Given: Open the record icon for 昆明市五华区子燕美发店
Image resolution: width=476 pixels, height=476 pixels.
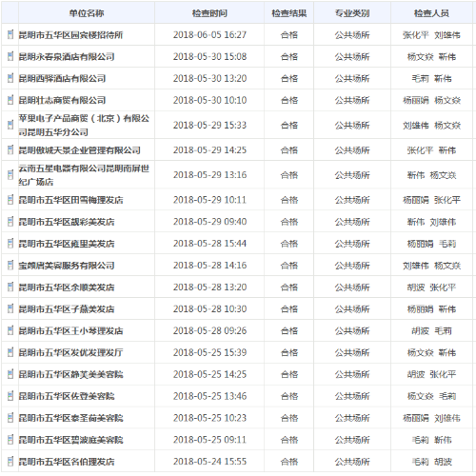Looking at the screenshot, I should [10, 308].
